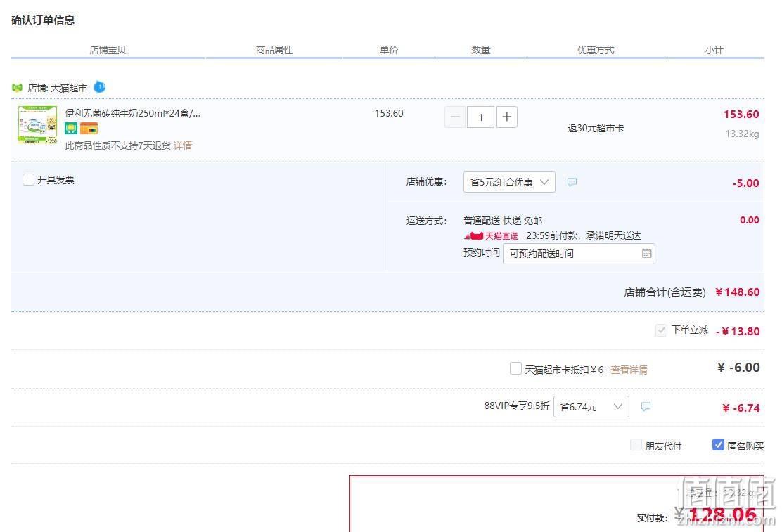782x532 pixels.
Task: Click the 优惠方式 column header
Action: tap(596, 50)
